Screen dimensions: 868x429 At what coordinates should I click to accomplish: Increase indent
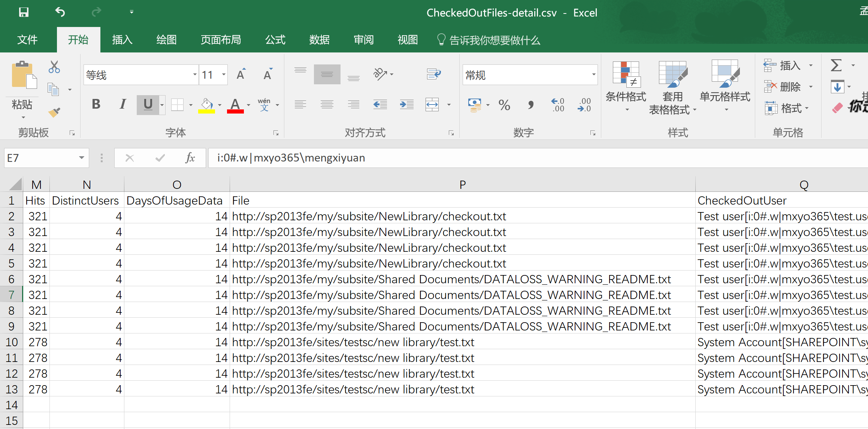407,105
